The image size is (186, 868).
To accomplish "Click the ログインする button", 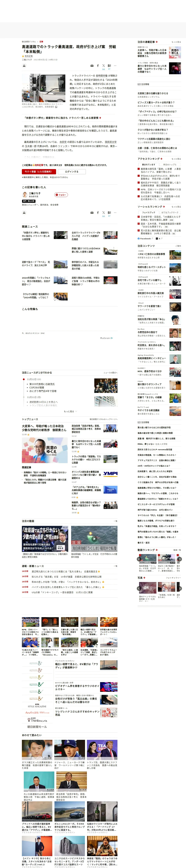I will (x=72, y=172).
